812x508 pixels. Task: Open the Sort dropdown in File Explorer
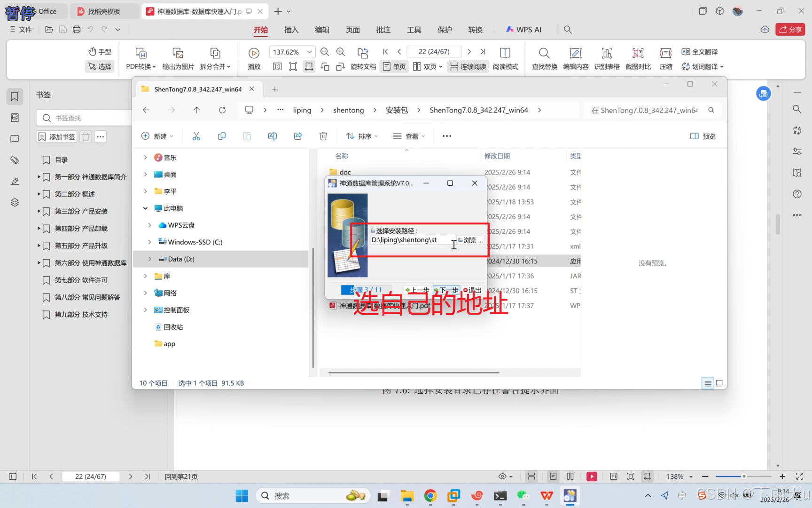pyautogui.click(x=362, y=136)
